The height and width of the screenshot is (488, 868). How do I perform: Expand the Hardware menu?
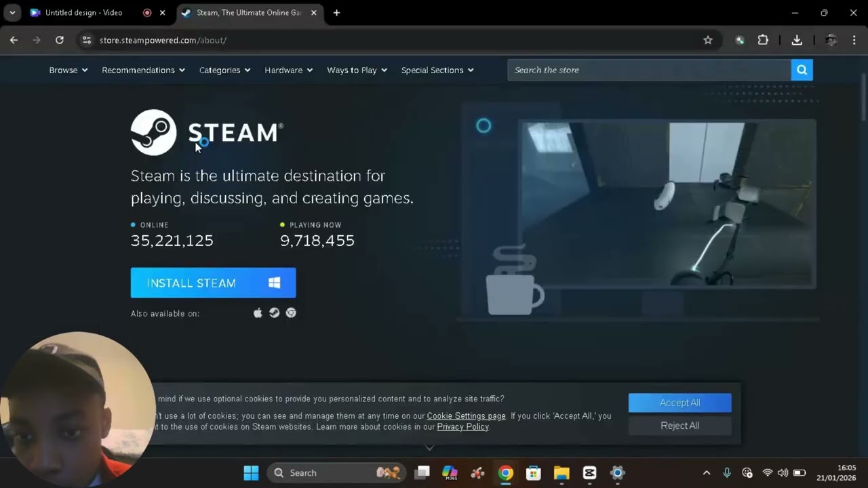(x=288, y=70)
